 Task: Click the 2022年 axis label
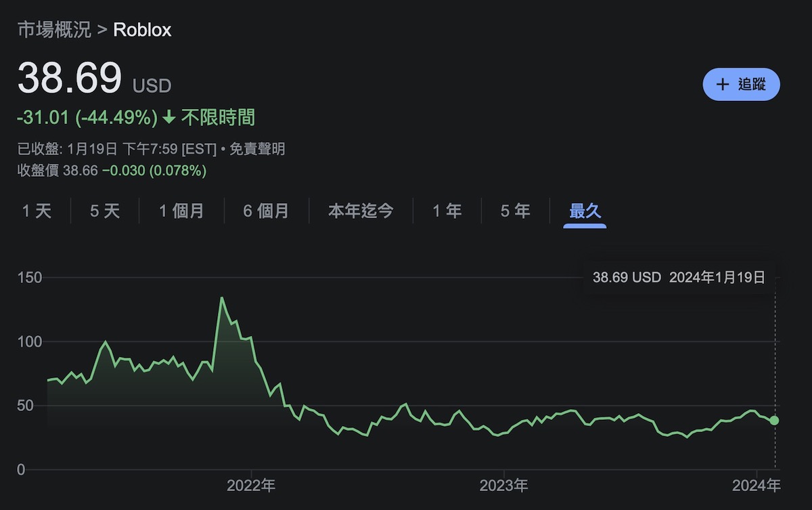(x=251, y=486)
